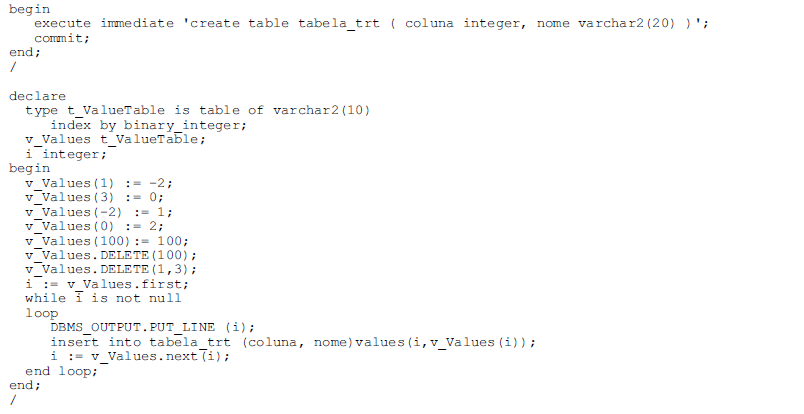The width and height of the screenshot is (804, 414).
Task: Click the 'DBMS_OUTPUT.PUT_LINE (i);' call
Action: (x=152, y=327)
